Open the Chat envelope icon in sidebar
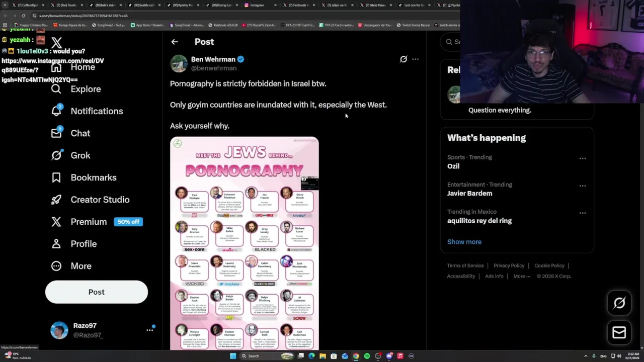This screenshot has width=644, height=362. [56, 133]
